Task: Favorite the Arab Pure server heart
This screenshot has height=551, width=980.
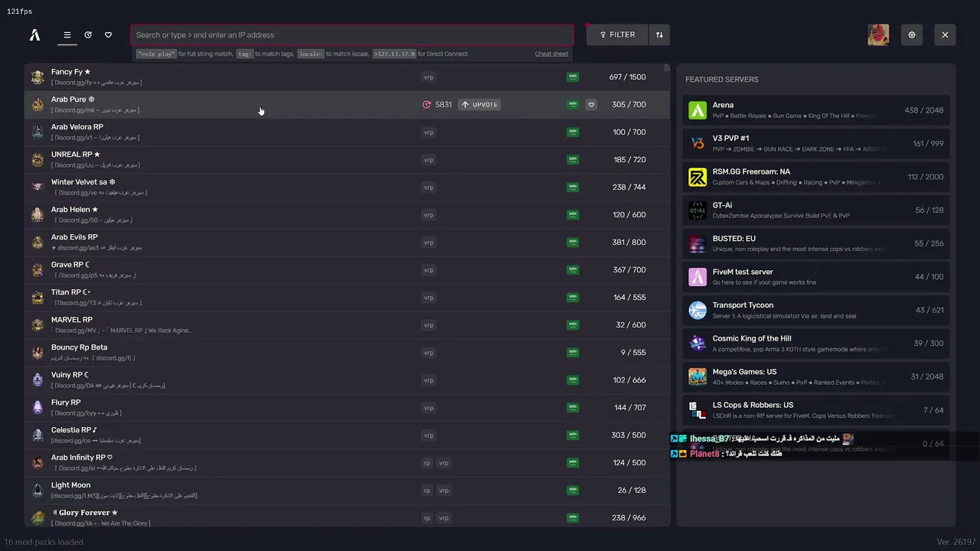Action: (591, 105)
